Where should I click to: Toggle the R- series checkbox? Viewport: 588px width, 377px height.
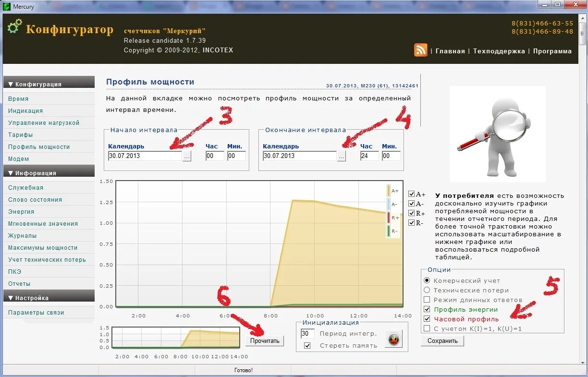(411, 223)
